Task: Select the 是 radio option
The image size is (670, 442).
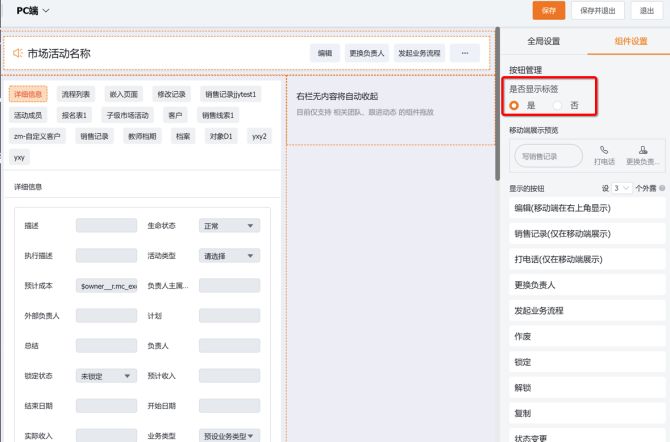Action: tap(515, 105)
